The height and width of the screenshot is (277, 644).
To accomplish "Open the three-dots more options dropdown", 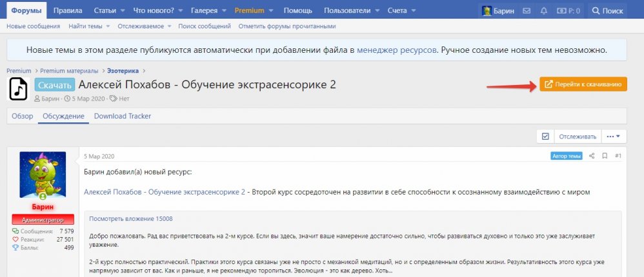I will click(x=614, y=137).
